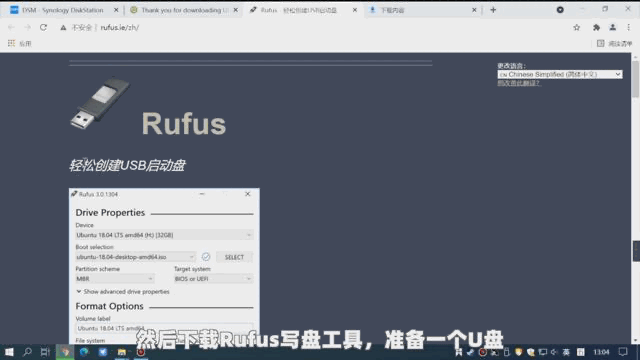Open the 应用 apps shortcut in bookmarks bar
This screenshot has width=640, height=360.
19,43
